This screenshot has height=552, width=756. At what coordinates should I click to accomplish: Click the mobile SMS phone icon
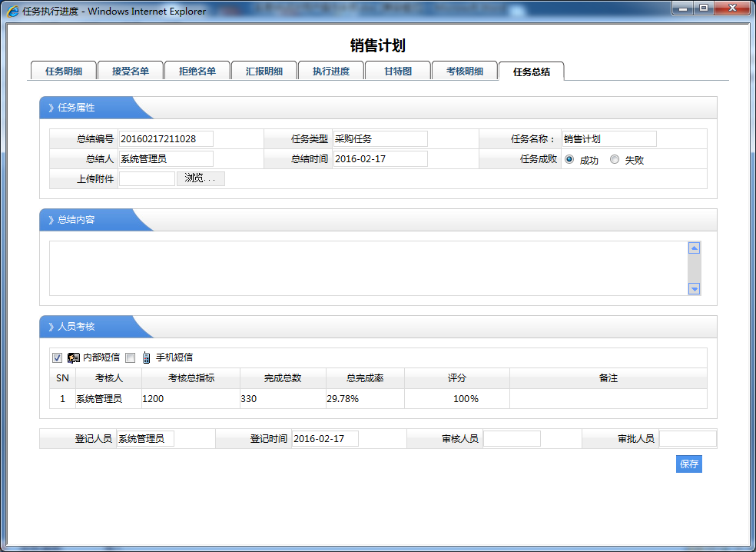coord(146,357)
